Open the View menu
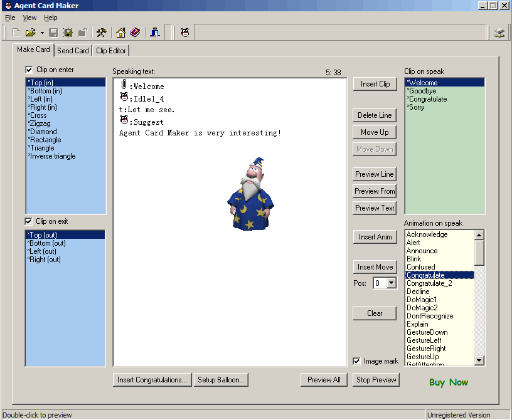The width and height of the screenshot is (512, 420). pyautogui.click(x=29, y=18)
